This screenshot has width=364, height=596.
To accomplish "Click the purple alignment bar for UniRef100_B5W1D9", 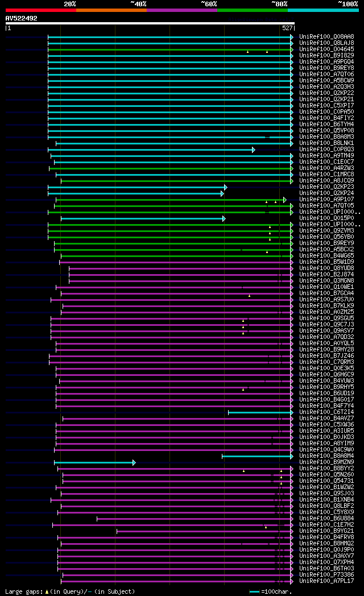I will [x=177, y=262].
